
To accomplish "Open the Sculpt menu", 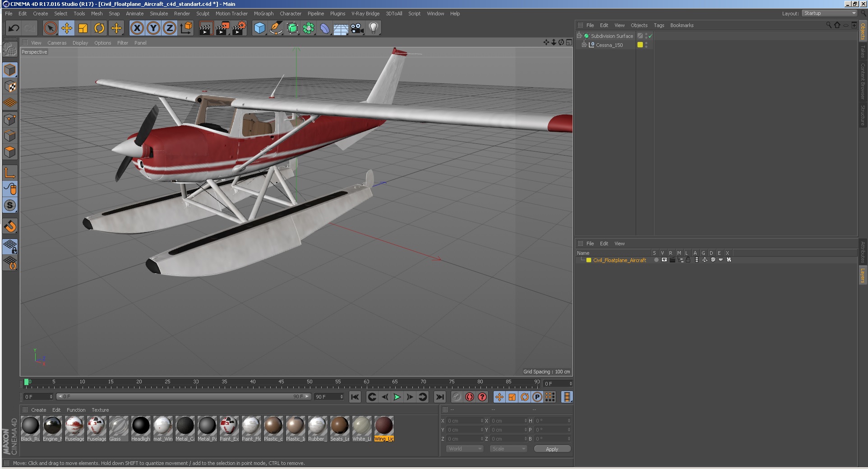I will [x=203, y=14].
